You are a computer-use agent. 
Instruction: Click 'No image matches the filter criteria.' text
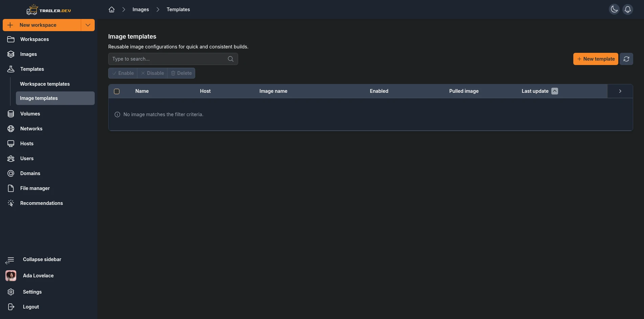pyautogui.click(x=163, y=114)
